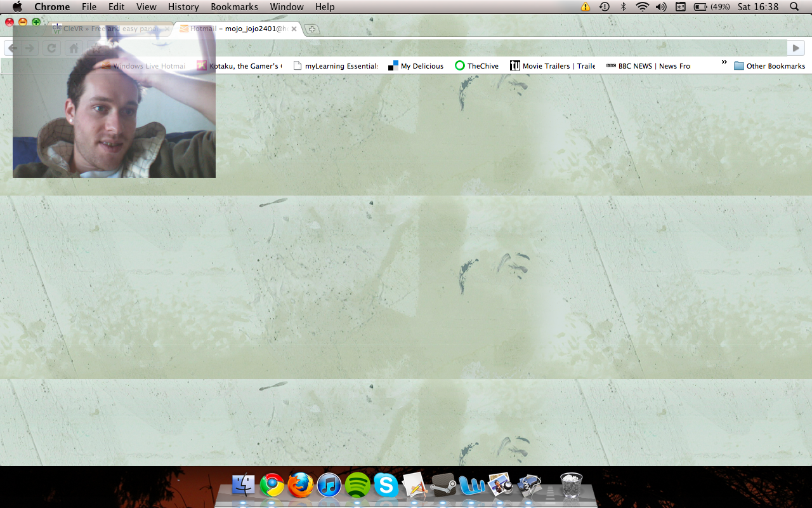Click the iTunes dock icon

(x=329, y=486)
